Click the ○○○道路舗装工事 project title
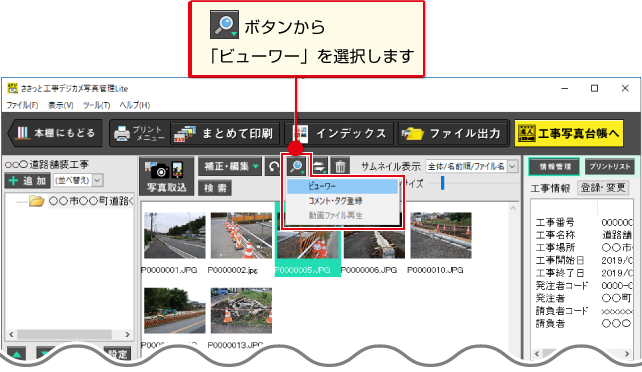Screen dimensions: 642x372 coord(47,165)
